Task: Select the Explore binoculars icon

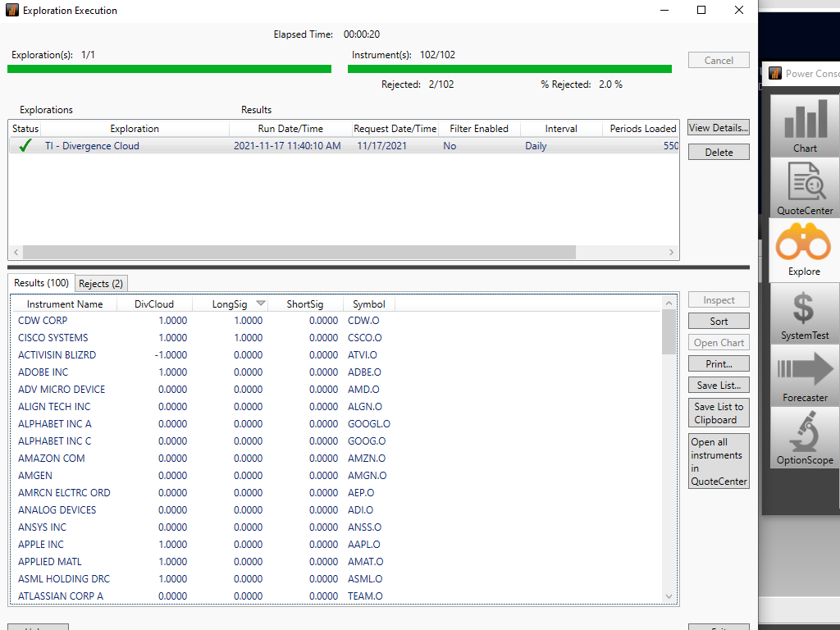Action: (803, 246)
